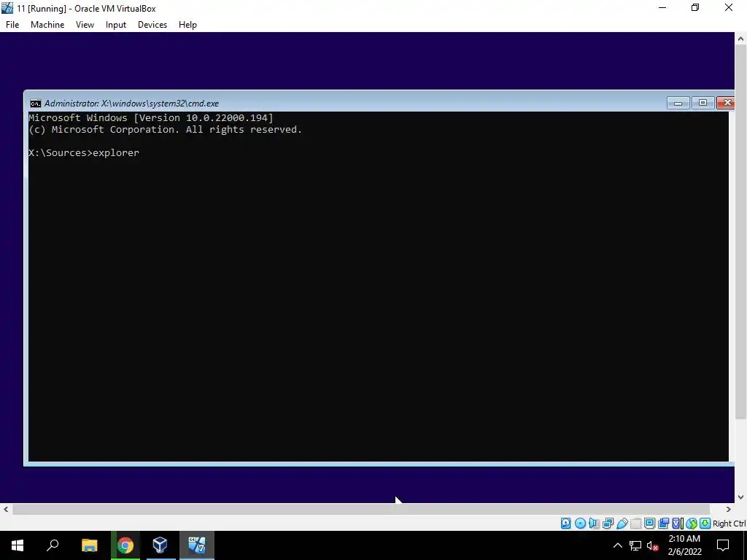Click the keyboard capture green arrow icon

click(x=705, y=524)
